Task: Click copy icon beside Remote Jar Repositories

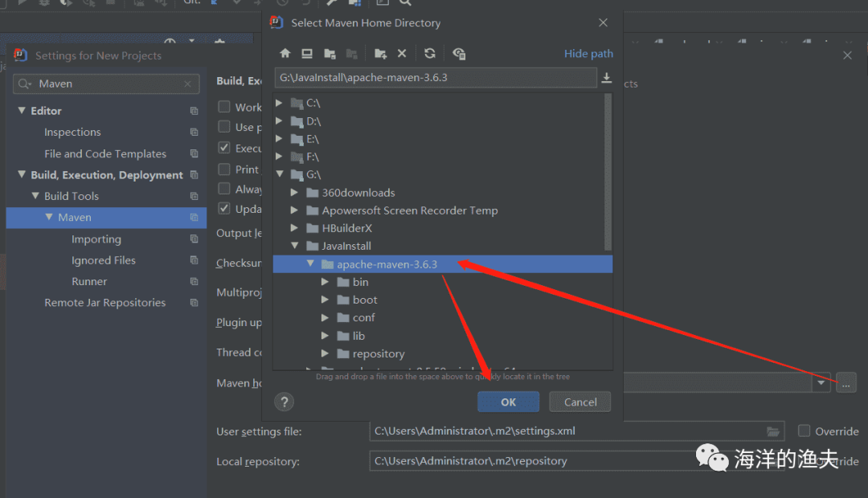Action: tap(194, 302)
